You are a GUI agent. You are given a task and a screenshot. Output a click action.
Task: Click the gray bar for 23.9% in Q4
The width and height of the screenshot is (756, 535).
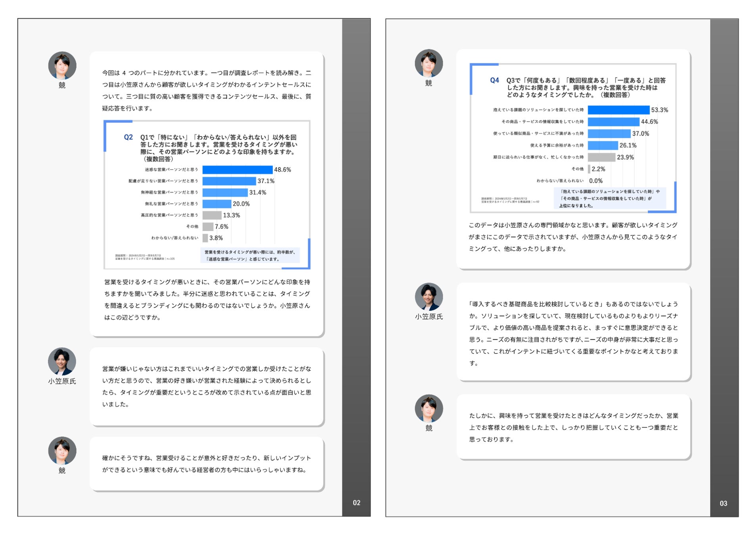[602, 157]
